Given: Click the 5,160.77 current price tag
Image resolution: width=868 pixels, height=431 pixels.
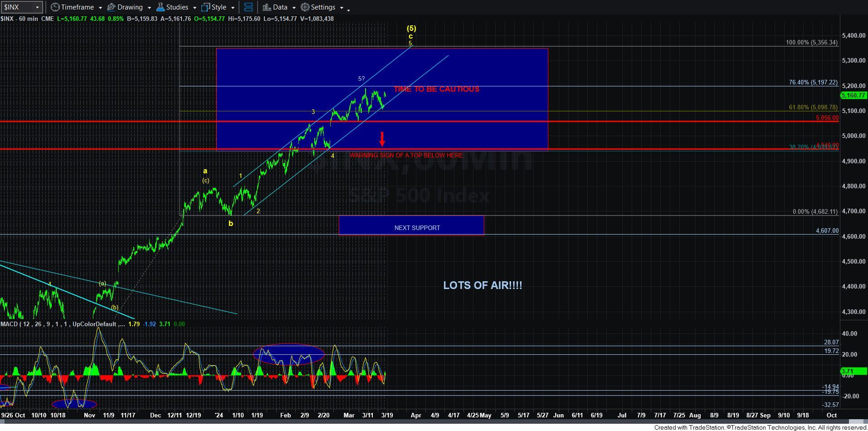Looking at the screenshot, I should [x=853, y=95].
